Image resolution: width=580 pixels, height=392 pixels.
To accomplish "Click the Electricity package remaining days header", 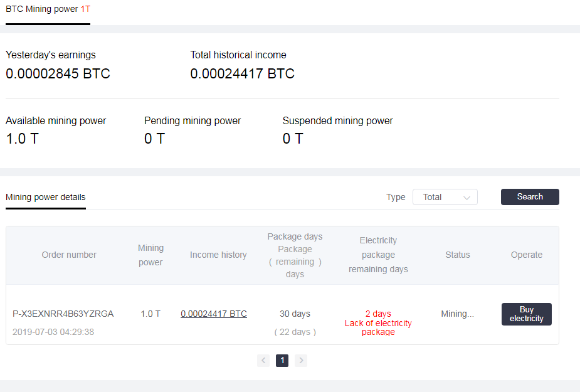I will (378, 255).
